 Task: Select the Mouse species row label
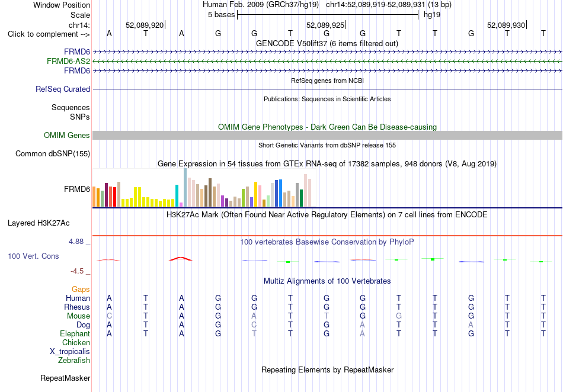pyautogui.click(x=78, y=316)
